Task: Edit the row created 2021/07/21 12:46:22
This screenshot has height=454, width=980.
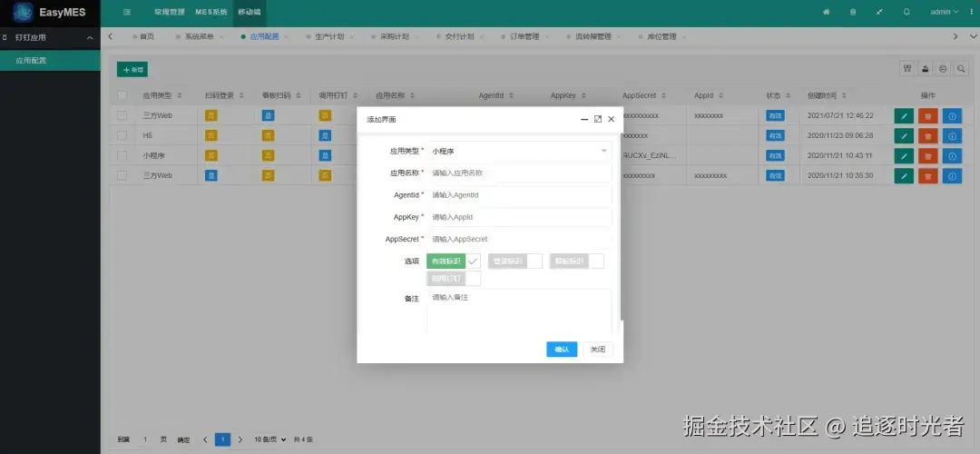Action: click(x=904, y=115)
